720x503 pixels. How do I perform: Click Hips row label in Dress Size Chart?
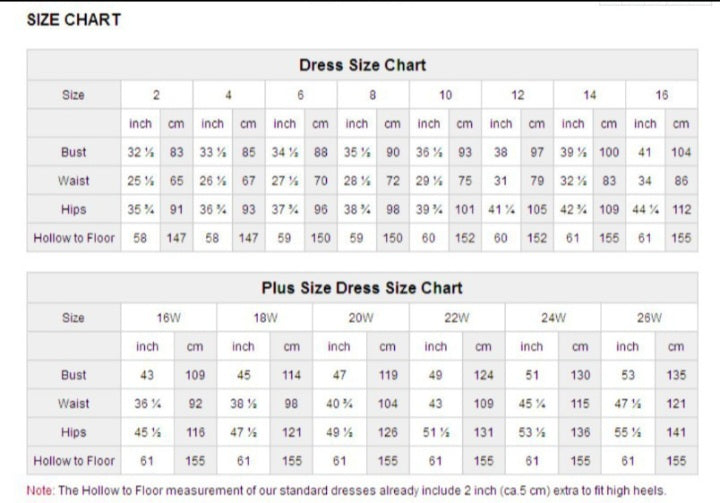pos(73,209)
